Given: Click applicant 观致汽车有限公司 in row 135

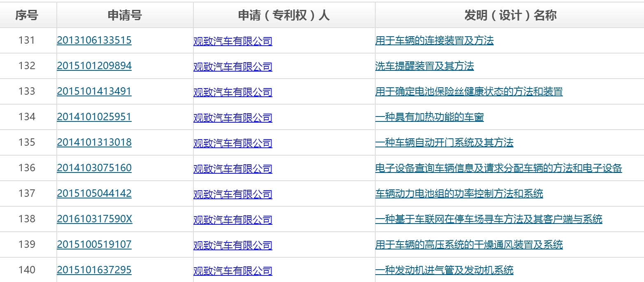Looking at the screenshot, I should click(x=233, y=143).
